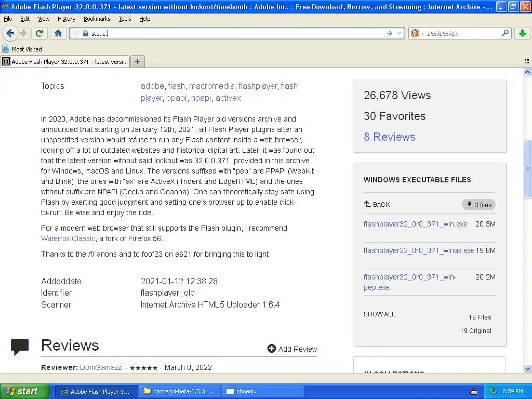Open the File menu
532x399 pixels.
(8, 19)
